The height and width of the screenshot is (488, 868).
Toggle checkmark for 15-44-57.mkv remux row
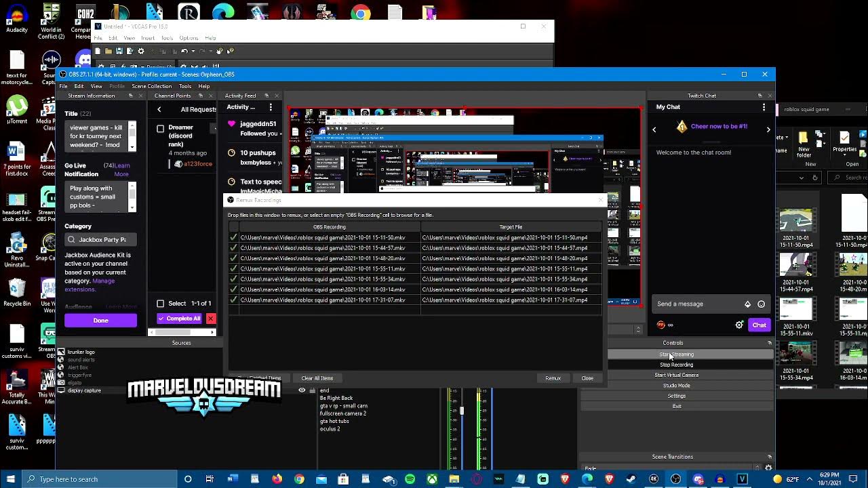pos(233,248)
